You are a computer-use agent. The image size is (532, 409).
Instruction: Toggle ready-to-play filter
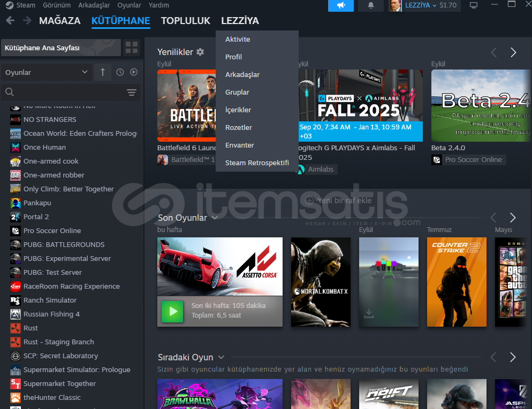tap(134, 72)
